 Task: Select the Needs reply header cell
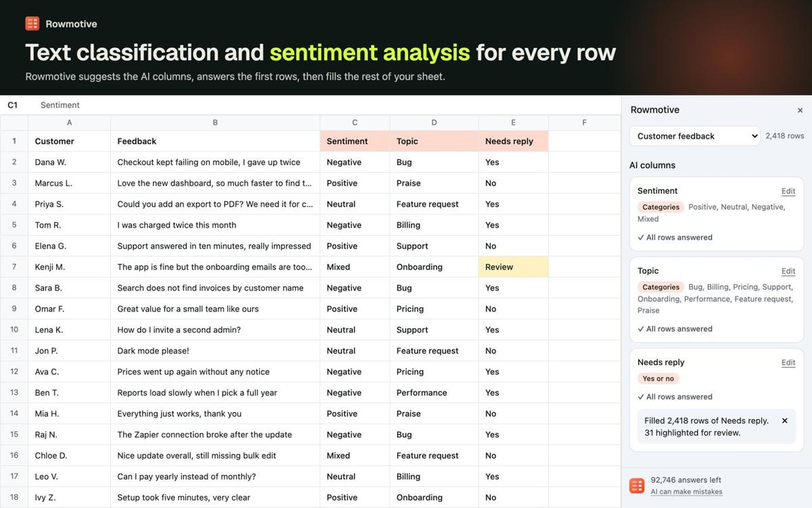[x=513, y=141]
